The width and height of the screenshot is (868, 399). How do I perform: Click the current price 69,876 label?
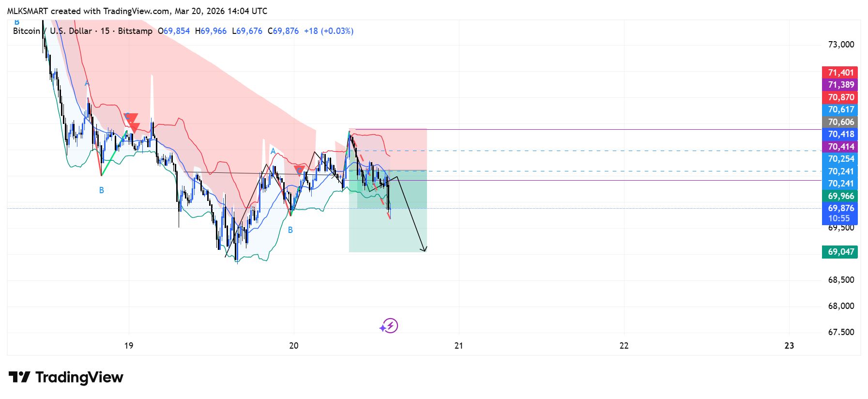(x=840, y=209)
